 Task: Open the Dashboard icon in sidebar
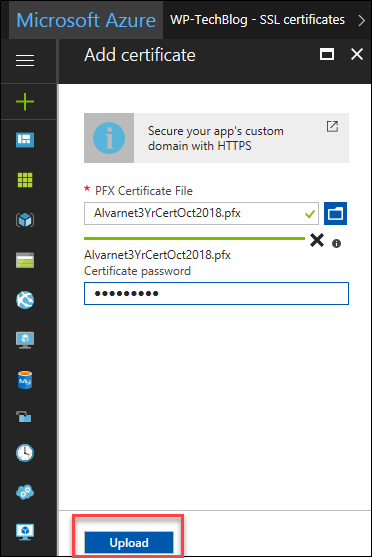[25, 140]
